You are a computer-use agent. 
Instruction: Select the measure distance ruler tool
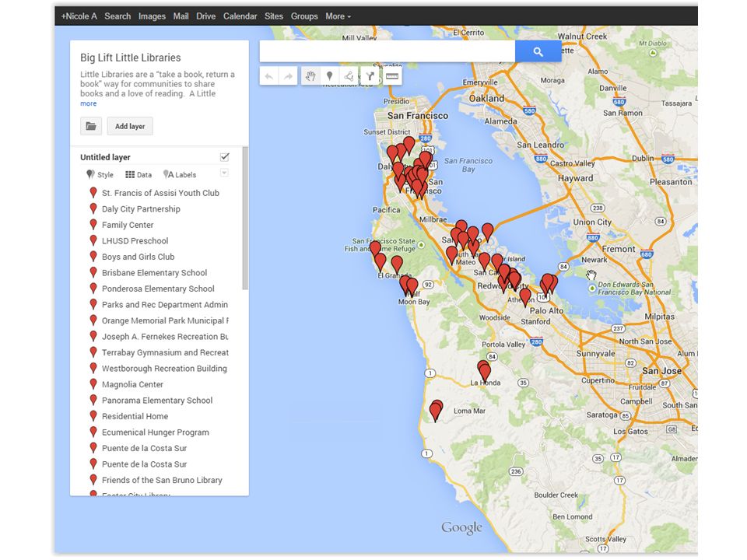click(391, 76)
